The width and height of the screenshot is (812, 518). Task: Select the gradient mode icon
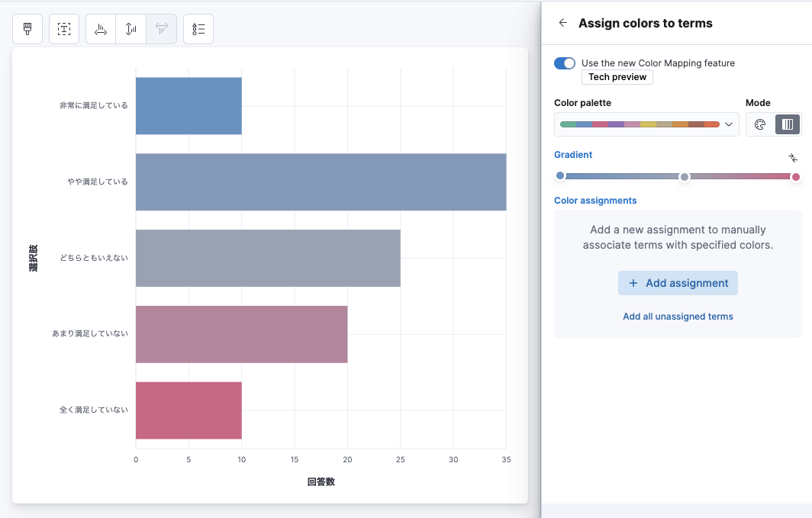(x=787, y=124)
